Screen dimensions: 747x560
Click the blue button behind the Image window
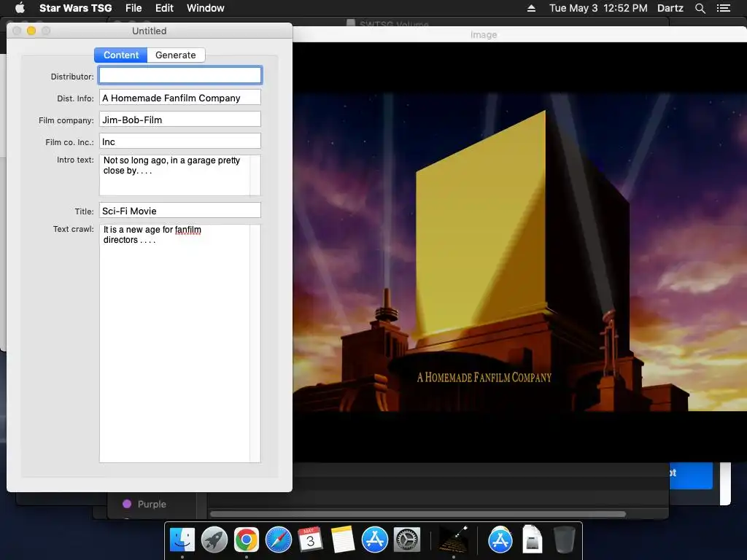click(691, 475)
